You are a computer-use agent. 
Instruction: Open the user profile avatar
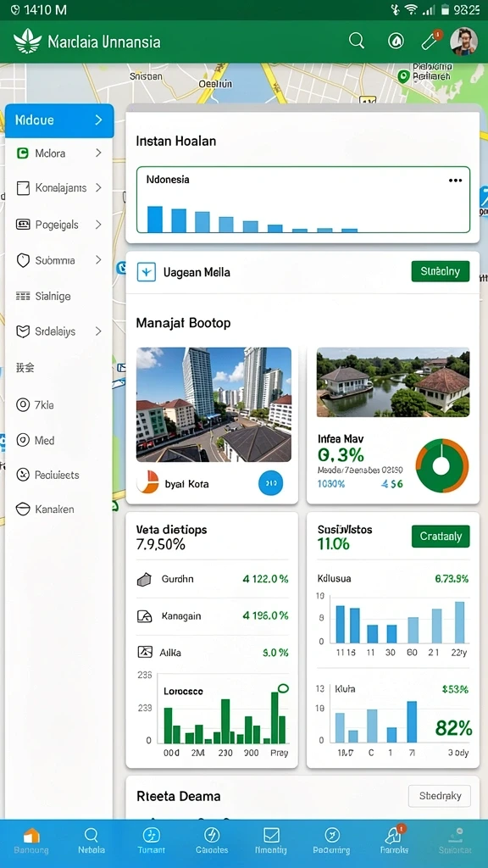463,41
